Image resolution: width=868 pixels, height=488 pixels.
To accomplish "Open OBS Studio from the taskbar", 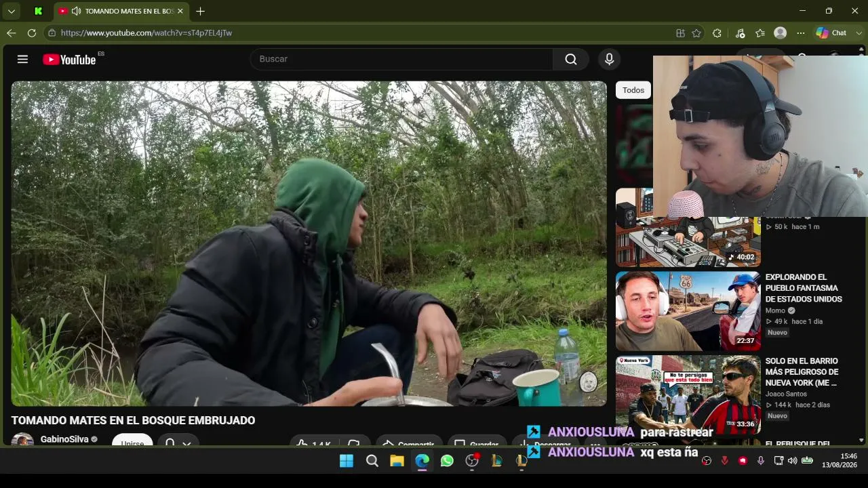I will [472, 461].
